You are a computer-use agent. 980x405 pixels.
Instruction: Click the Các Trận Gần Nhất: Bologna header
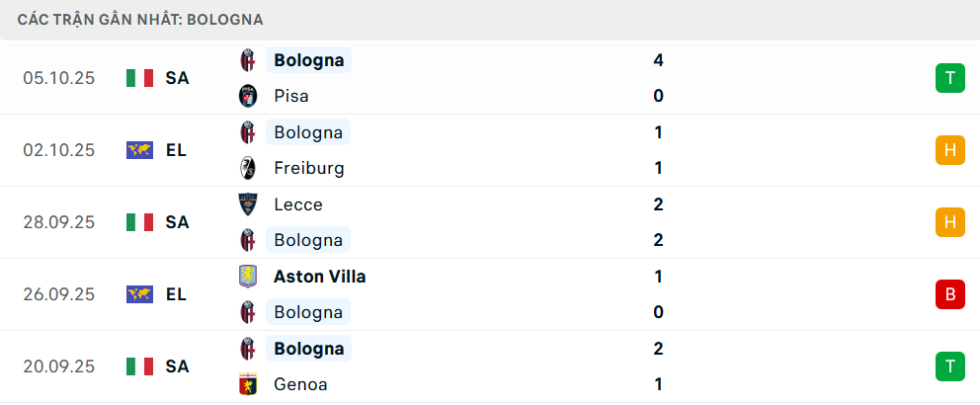pos(139,20)
